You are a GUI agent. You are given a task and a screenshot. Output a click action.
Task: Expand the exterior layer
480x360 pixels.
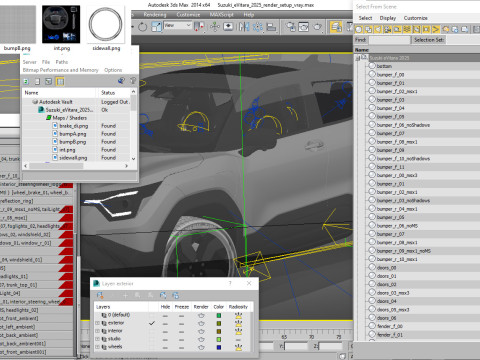point(97,323)
